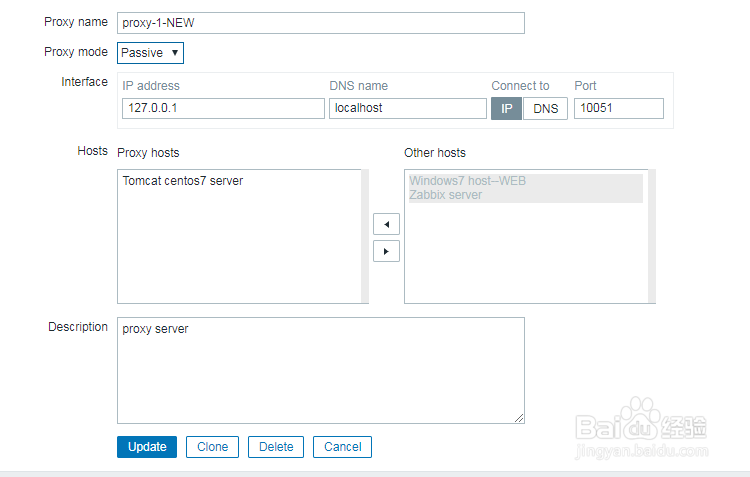Focus the DNS name field localhost
Screen dimensions: 750x477
408,109
